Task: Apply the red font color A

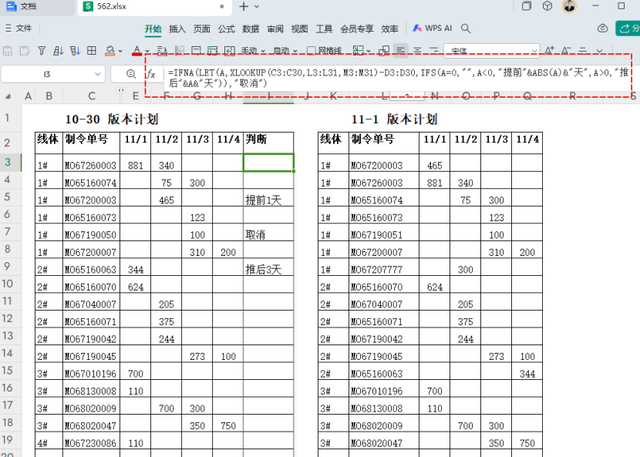Action: (x=137, y=51)
